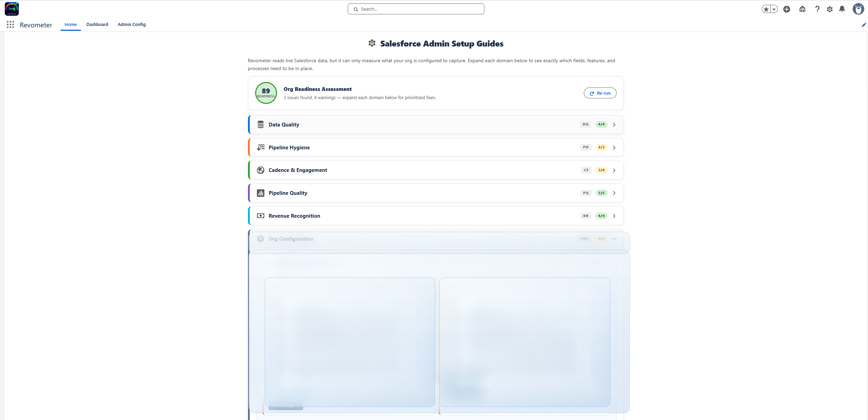The image size is (868, 420).
Task: Expand the Cadence & Engagement chevron
Action: (x=614, y=170)
